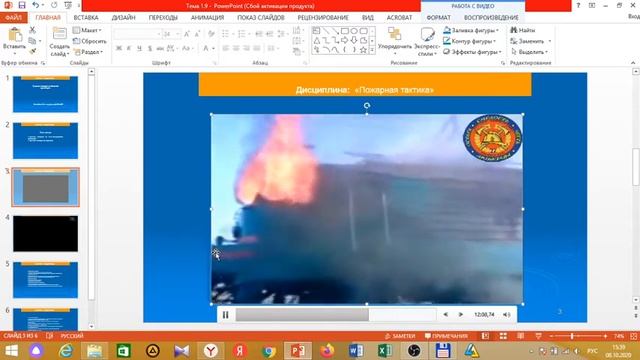This screenshot has height=360, width=640.
Task: Open the Section (Раздел) dropdown
Action: (x=89, y=52)
